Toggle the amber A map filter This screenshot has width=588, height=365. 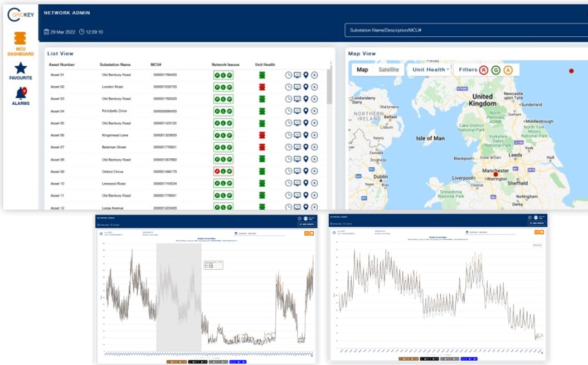point(508,70)
